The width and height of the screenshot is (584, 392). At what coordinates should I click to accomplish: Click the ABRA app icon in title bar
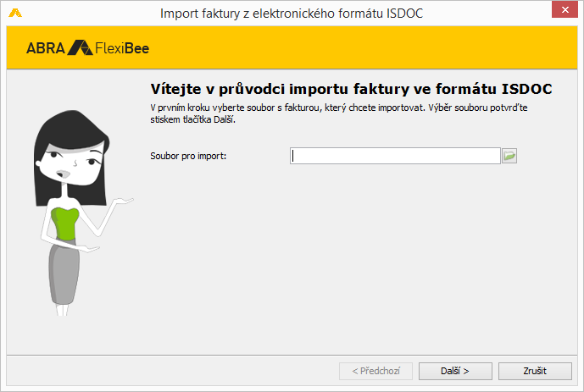[x=15, y=14]
